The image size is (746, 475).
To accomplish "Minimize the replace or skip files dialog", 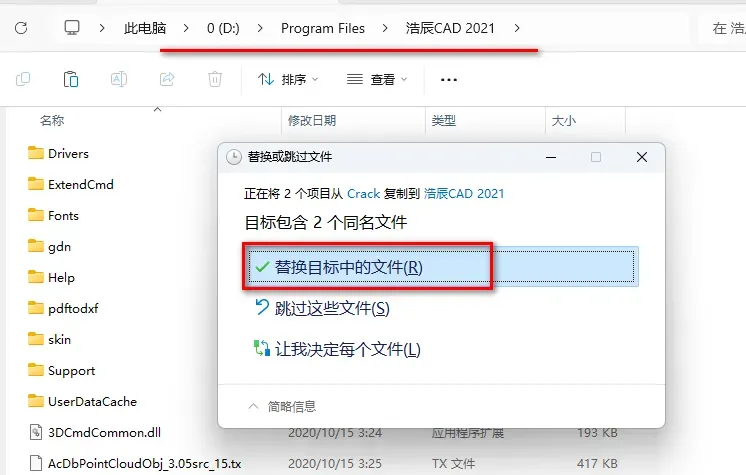I will (551, 157).
